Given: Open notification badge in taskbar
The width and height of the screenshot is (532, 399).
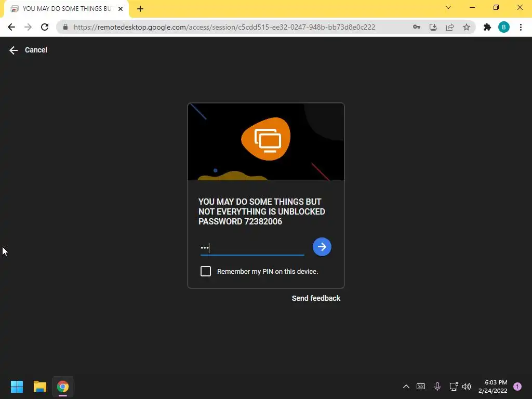Looking at the screenshot, I should pyautogui.click(x=517, y=387).
